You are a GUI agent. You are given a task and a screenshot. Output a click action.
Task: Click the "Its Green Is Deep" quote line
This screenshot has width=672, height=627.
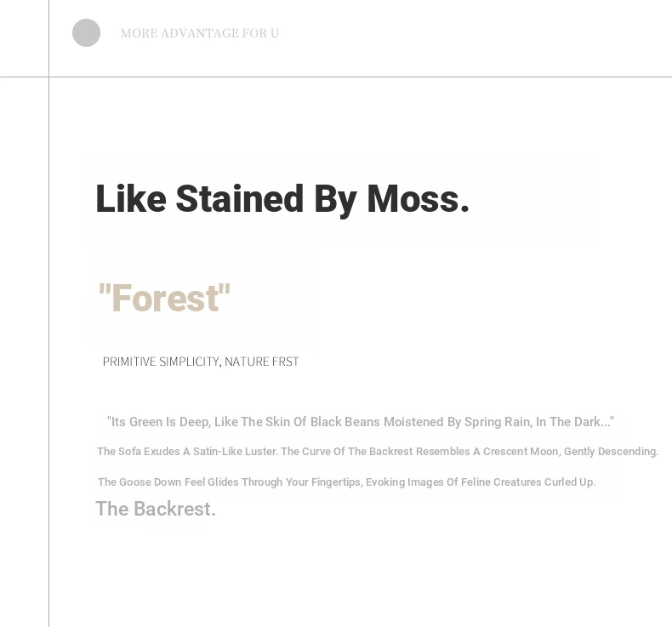click(360, 422)
